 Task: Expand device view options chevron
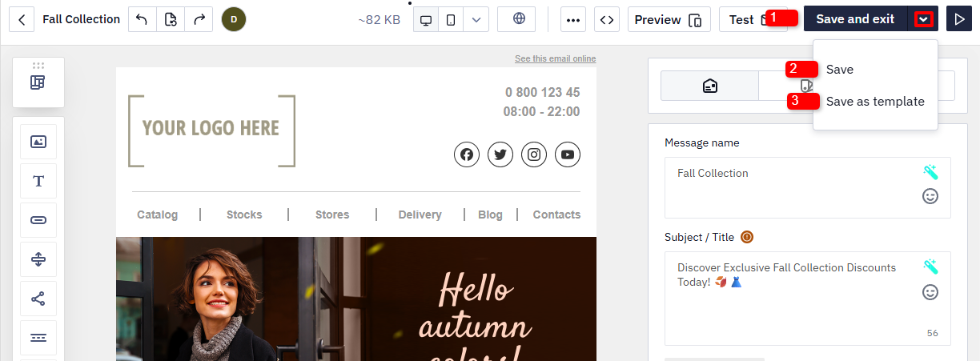pos(476,19)
